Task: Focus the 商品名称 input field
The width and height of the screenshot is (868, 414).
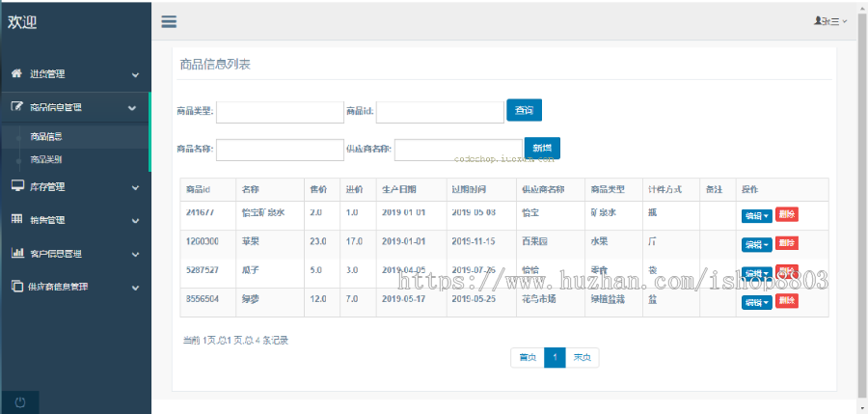Action: (x=280, y=150)
